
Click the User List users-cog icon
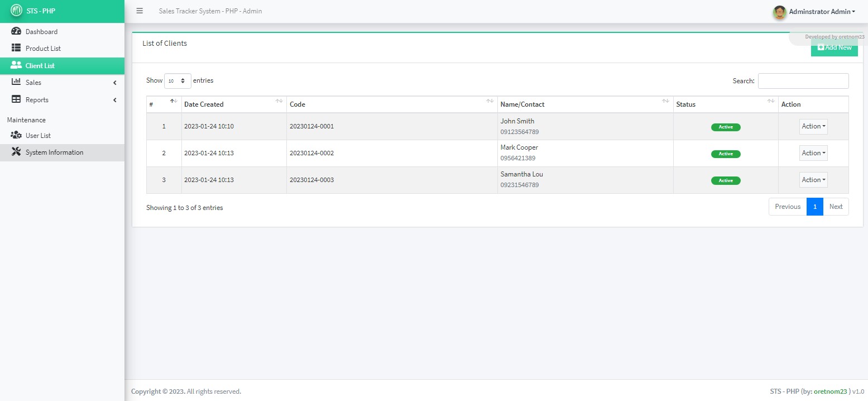(x=16, y=135)
